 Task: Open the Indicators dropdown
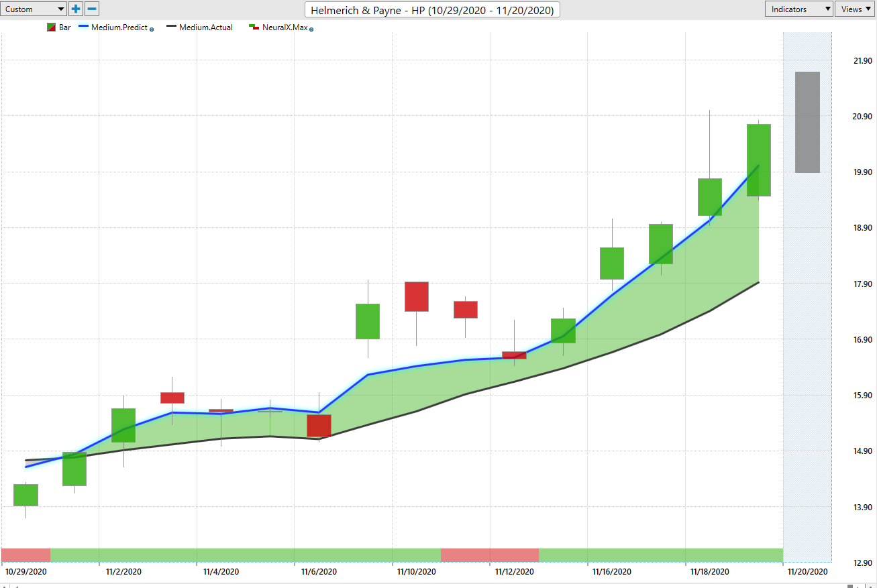click(x=798, y=9)
